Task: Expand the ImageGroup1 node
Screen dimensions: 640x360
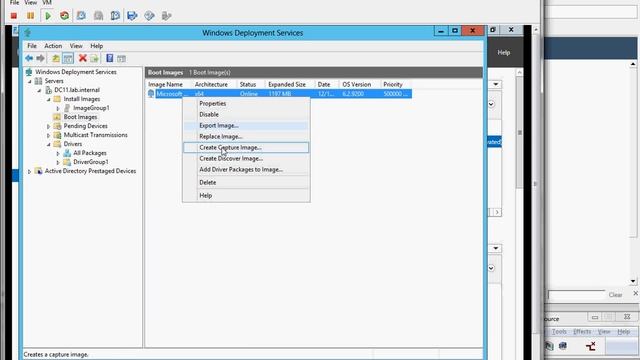Action: (x=58, y=108)
